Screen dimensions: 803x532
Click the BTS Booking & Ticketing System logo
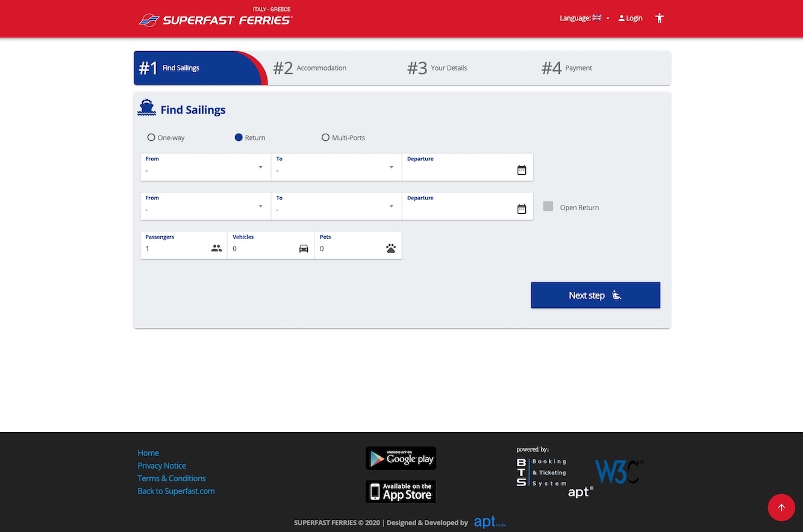click(541, 472)
